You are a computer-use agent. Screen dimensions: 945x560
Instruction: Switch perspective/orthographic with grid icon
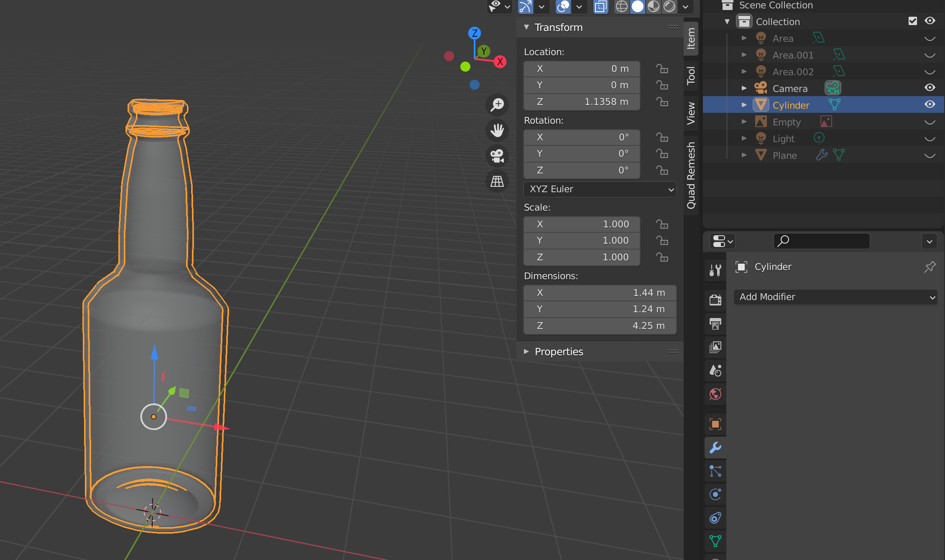click(x=497, y=182)
